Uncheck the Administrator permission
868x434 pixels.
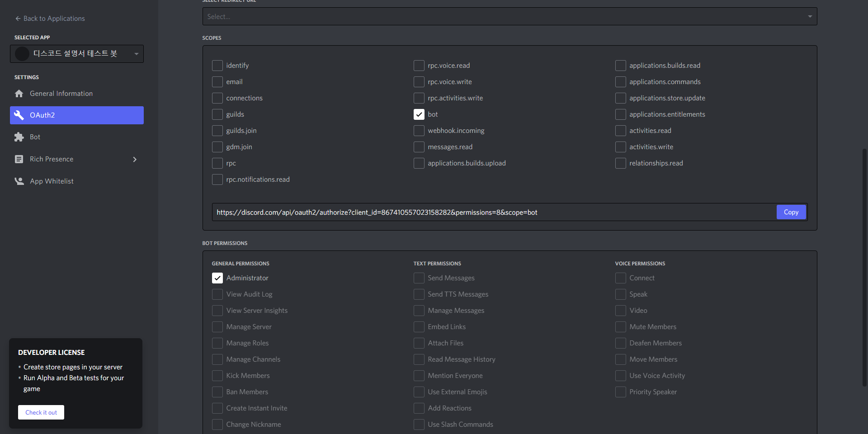tap(217, 278)
